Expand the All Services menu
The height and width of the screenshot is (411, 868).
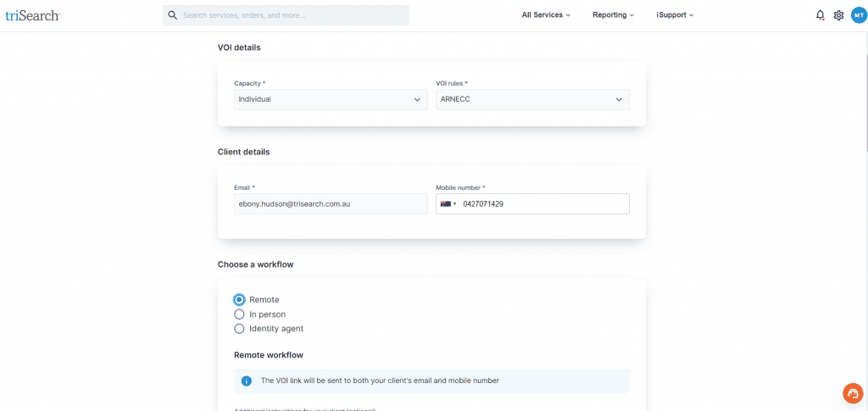546,15
